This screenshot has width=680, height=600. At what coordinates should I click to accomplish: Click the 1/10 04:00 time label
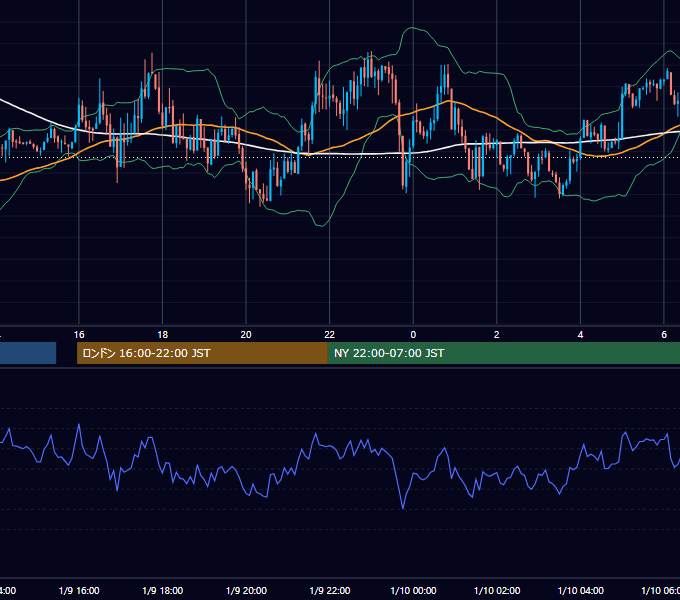(x=581, y=590)
